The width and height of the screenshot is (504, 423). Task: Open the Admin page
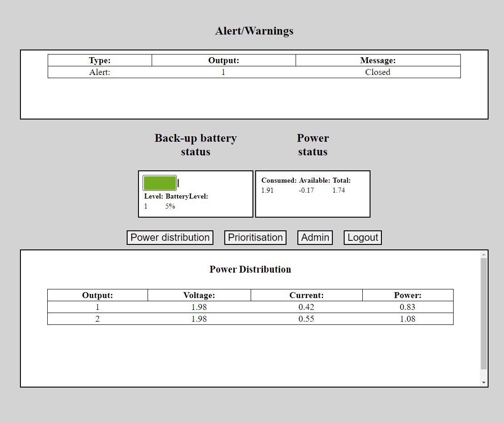click(x=315, y=238)
